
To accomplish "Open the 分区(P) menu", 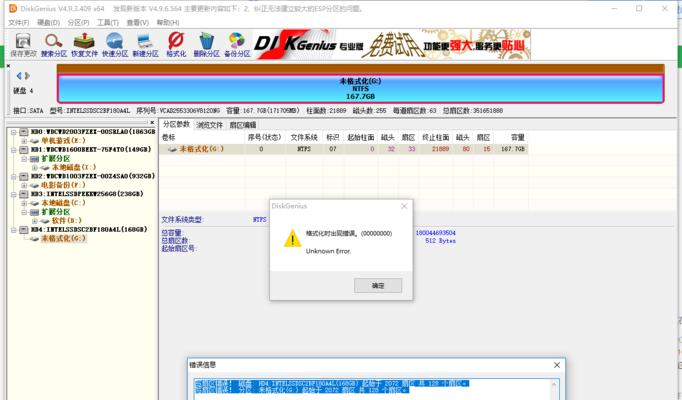I will click(78, 22).
